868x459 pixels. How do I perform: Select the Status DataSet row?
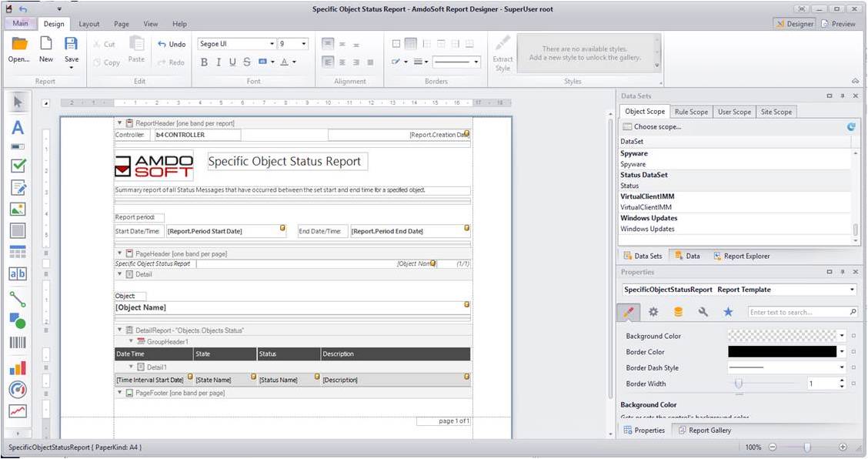[735, 175]
